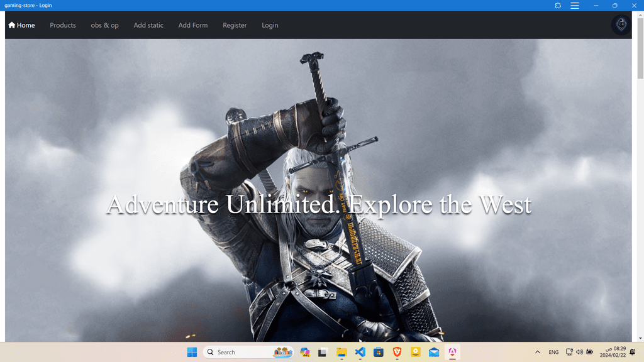Go to the Home page link
644x362 pixels.
pos(21,25)
